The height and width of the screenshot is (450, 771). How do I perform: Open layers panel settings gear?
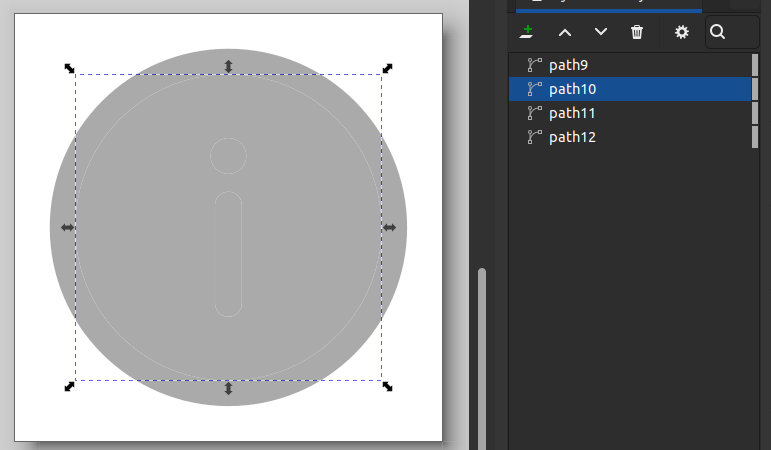tap(682, 32)
